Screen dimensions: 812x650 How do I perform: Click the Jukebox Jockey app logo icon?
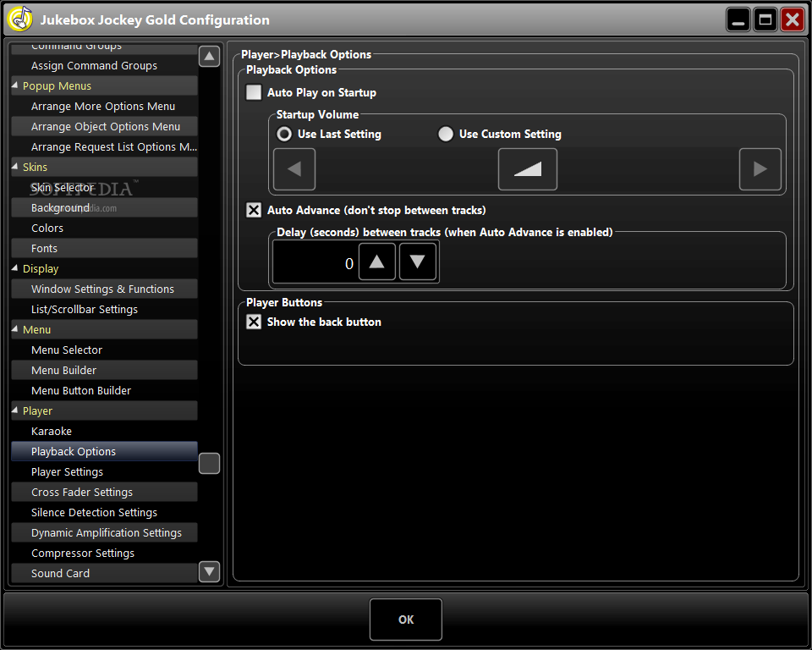[x=20, y=19]
